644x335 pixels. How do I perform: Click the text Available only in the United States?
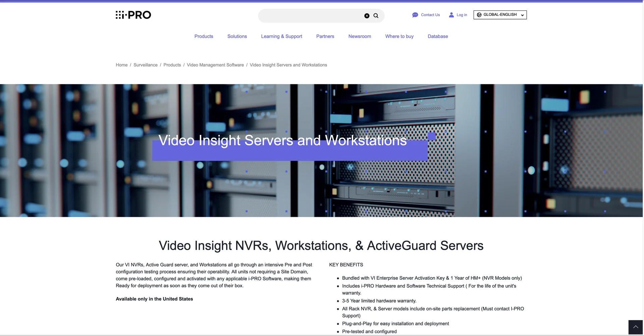tap(154, 299)
